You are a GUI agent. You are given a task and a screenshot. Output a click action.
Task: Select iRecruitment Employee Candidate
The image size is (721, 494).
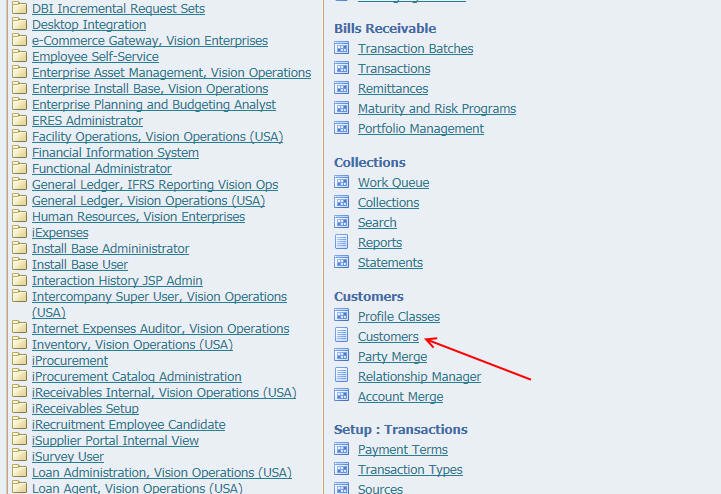129,425
